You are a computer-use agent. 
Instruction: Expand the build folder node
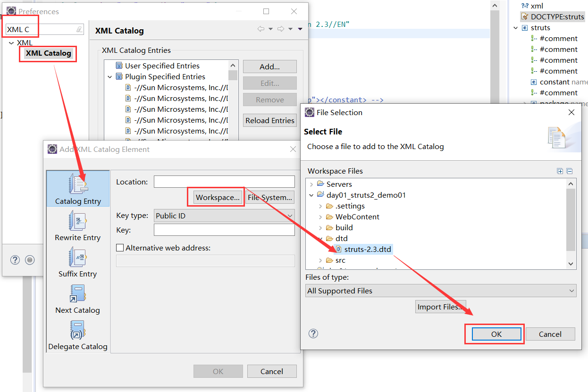coord(320,228)
